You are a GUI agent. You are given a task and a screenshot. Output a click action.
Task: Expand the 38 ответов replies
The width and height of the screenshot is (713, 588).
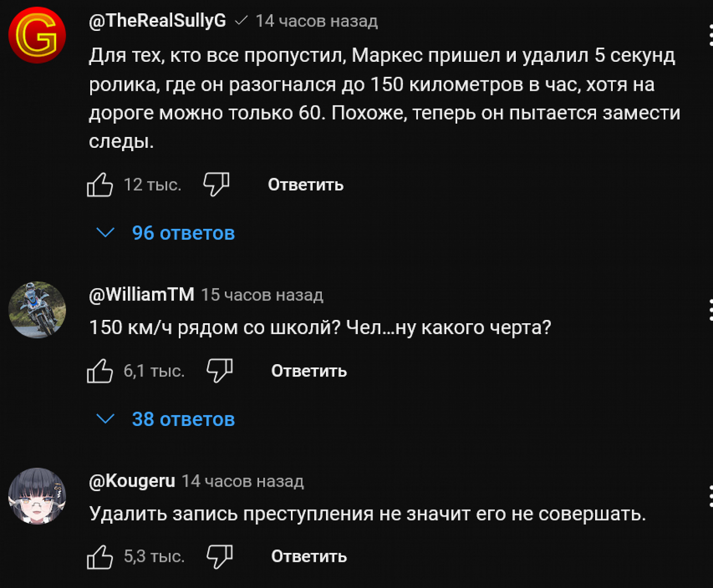pos(183,419)
